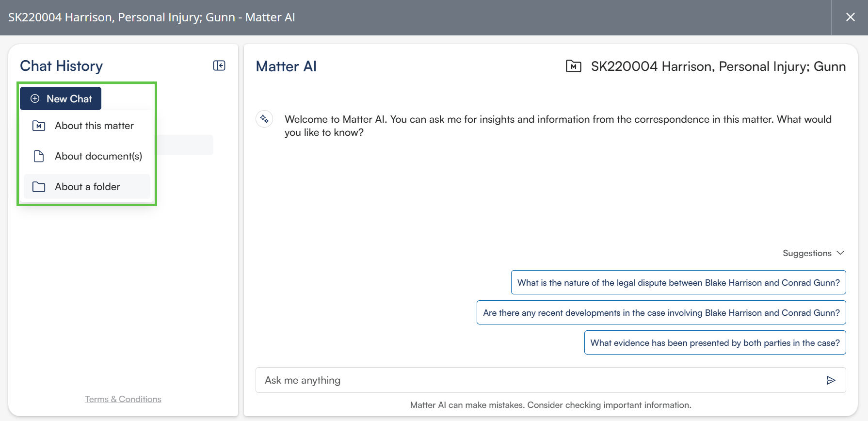The image size is (868, 421).
Task: Close the Matter AI window
Action: click(x=850, y=17)
